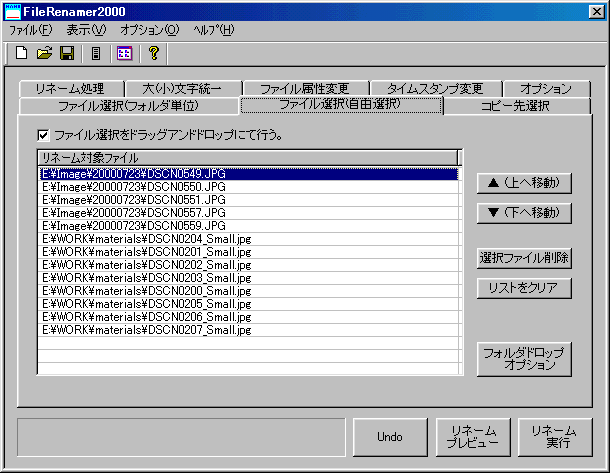Select the DSCN0205_Small.jpg row
This screenshot has width=610, height=473.
click(x=249, y=304)
